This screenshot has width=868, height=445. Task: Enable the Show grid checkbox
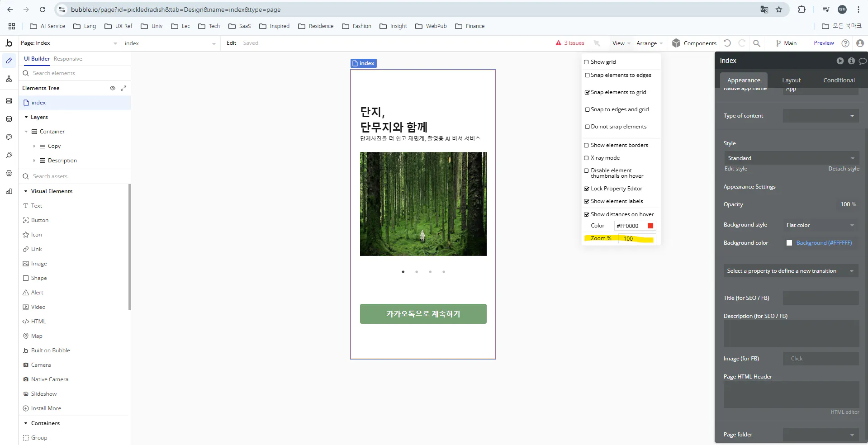[587, 62]
